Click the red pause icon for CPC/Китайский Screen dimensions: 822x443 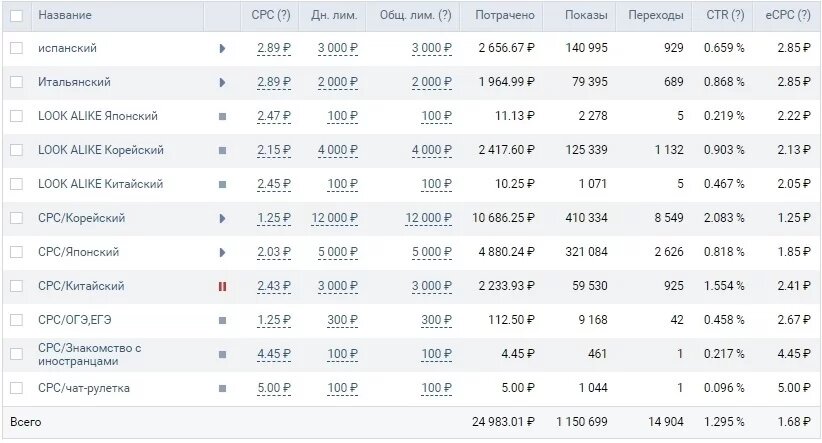click(222, 286)
